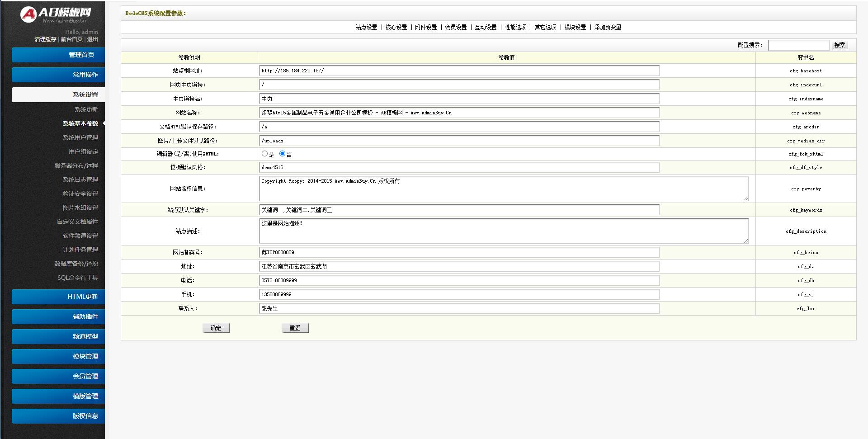This screenshot has height=439, width=868.
Task: Collapse the 系统设置 sidebar section
Action: [58, 94]
